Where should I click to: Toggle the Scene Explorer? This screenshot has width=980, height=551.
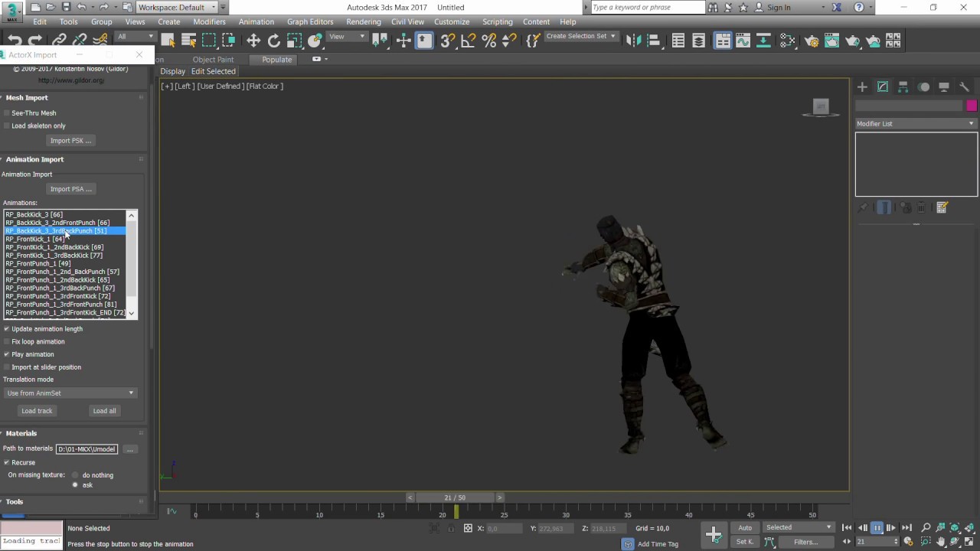tap(678, 41)
